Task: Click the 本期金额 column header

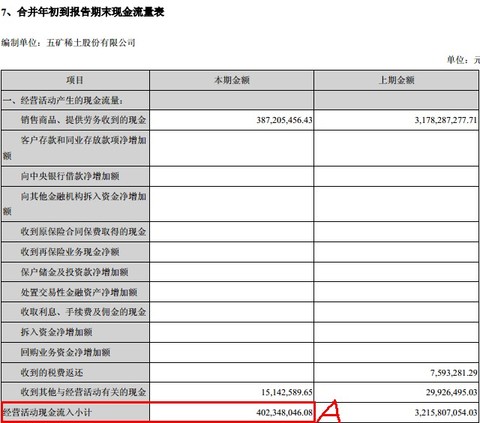Action: coord(232,80)
